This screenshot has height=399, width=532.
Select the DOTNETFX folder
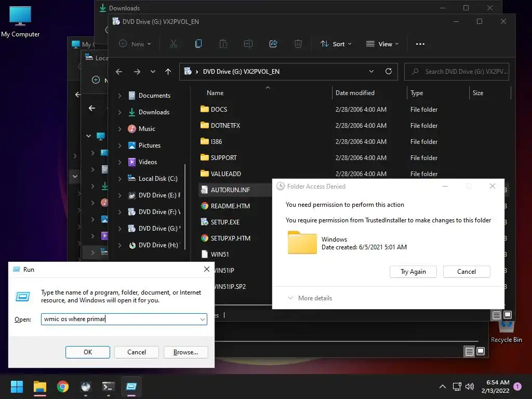click(x=225, y=126)
